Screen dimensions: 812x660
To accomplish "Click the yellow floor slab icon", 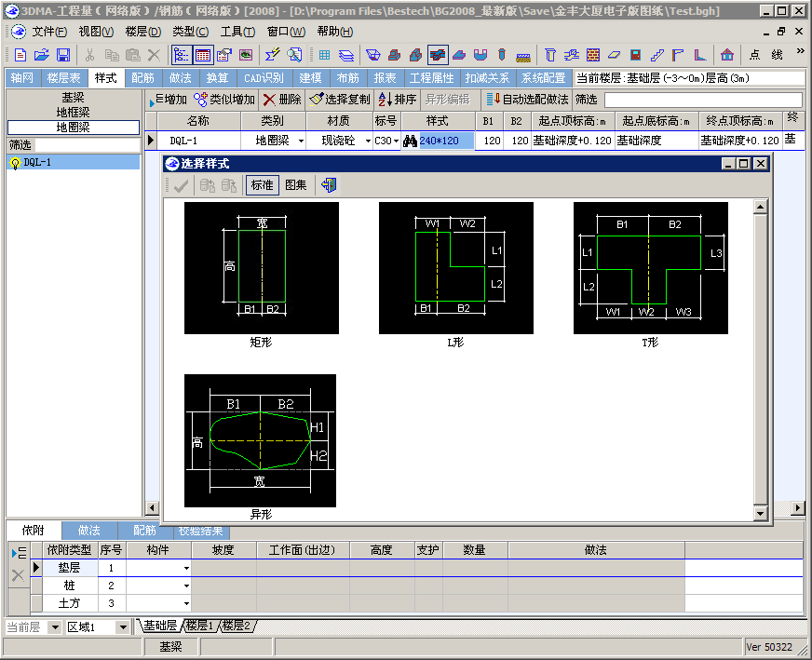I will tap(615, 55).
